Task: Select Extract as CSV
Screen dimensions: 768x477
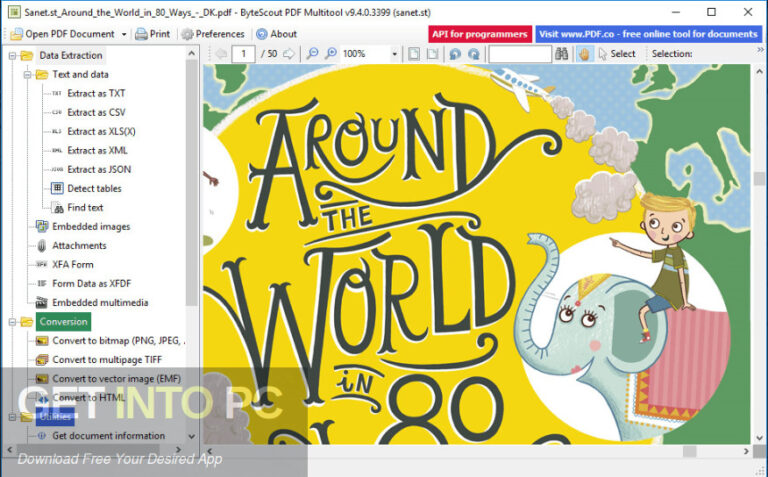Action: tap(96, 112)
